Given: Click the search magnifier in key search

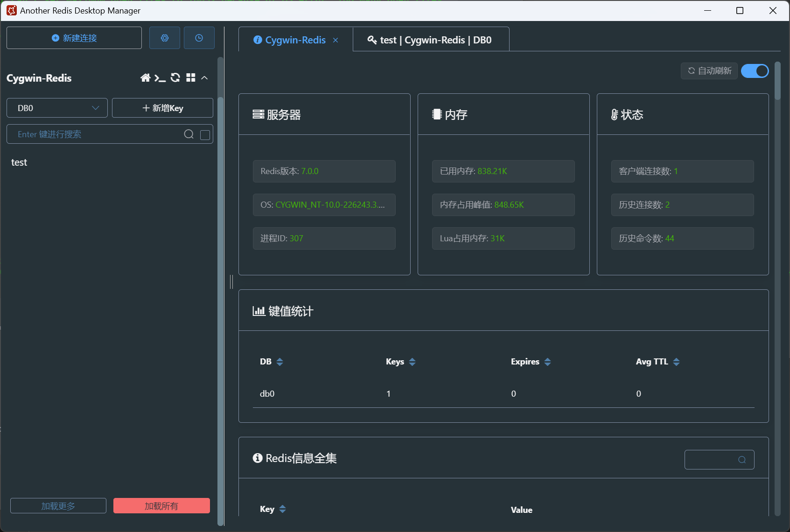Looking at the screenshot, I should coord(189,134).
